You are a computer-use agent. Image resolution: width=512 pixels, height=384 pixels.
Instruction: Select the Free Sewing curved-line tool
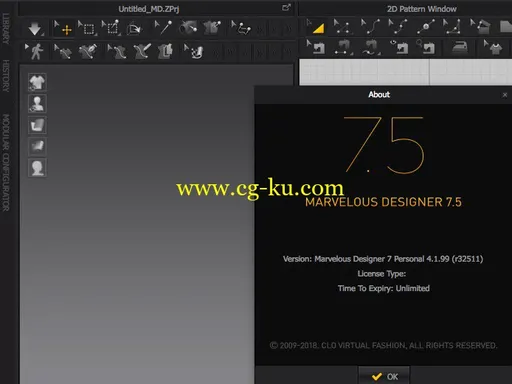pyautogui.click(x=371, y=47)
